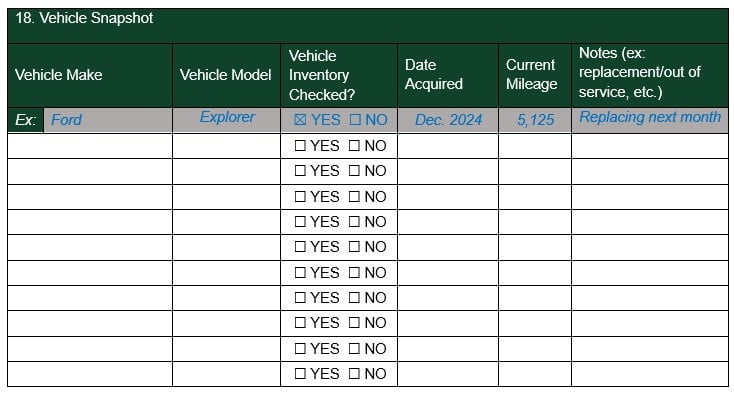This screenshot has width=734, height=397.
Task: Mark NO in the last table row
Action: click(354, 374)
